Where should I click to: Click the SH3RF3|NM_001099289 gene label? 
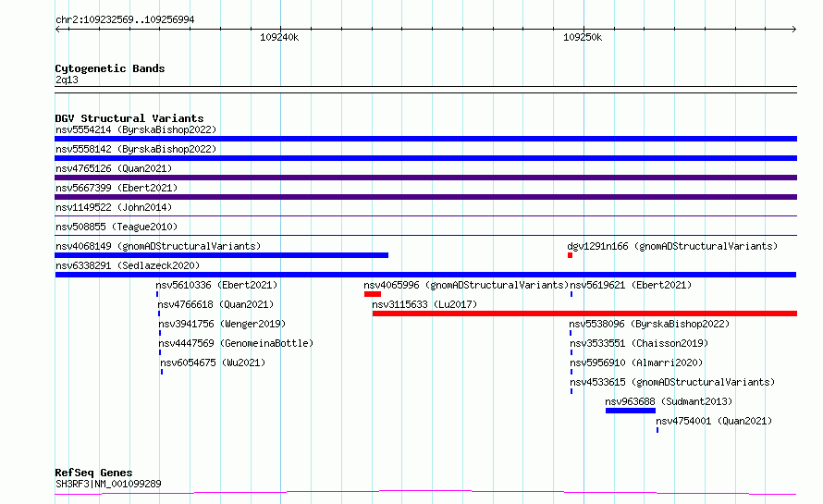pos(108,484)
